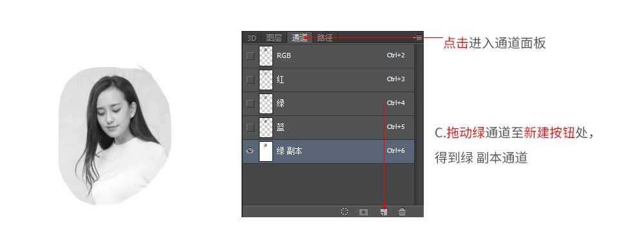
Task: Select the 红 channel row
Action: [x=328, y=79]
